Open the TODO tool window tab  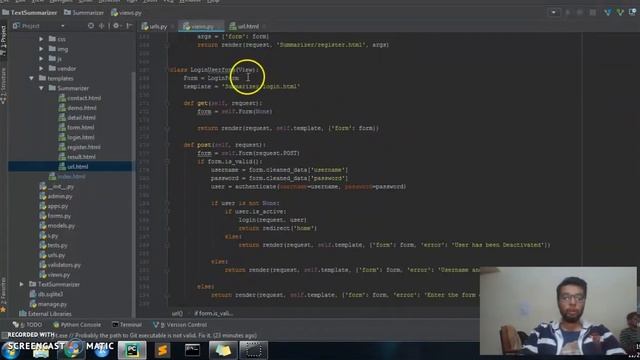pyautogui.click(x=27, y=325)
